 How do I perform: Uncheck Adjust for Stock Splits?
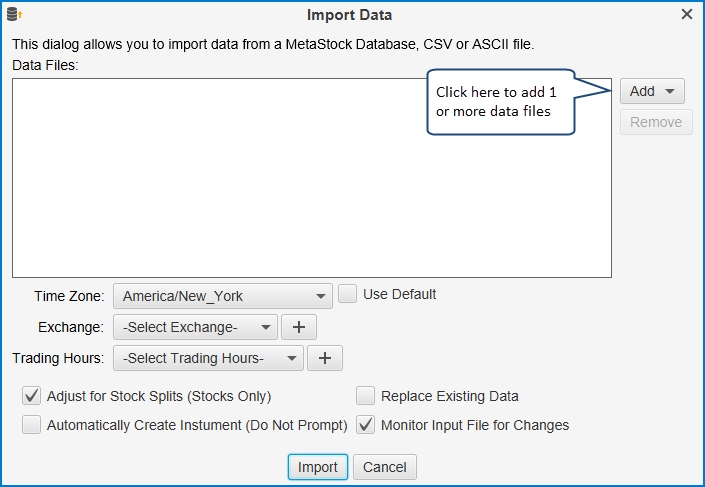click(x=31, y=396)
